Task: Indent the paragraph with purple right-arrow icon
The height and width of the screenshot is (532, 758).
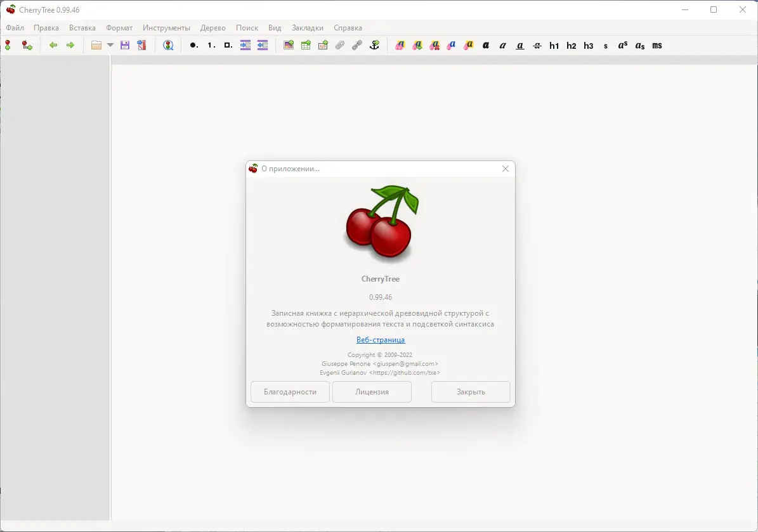Action: [x=245, y=46]
